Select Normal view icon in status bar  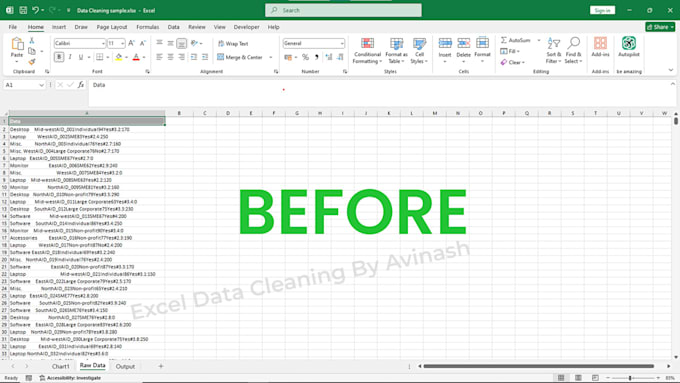pos(561,378)
